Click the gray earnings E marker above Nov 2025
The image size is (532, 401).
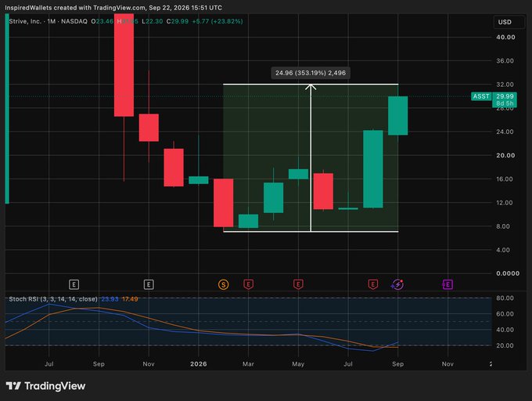click(x=149, y=284)
